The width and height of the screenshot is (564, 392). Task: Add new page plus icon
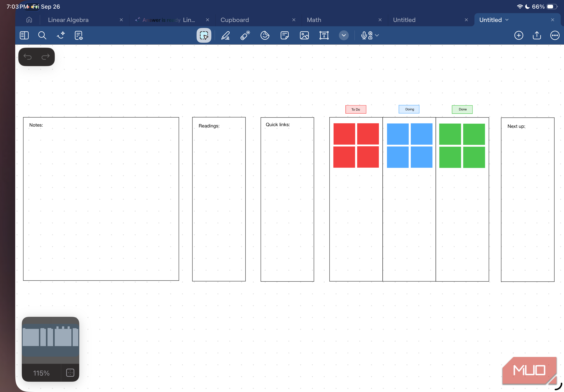click(519, 35)
